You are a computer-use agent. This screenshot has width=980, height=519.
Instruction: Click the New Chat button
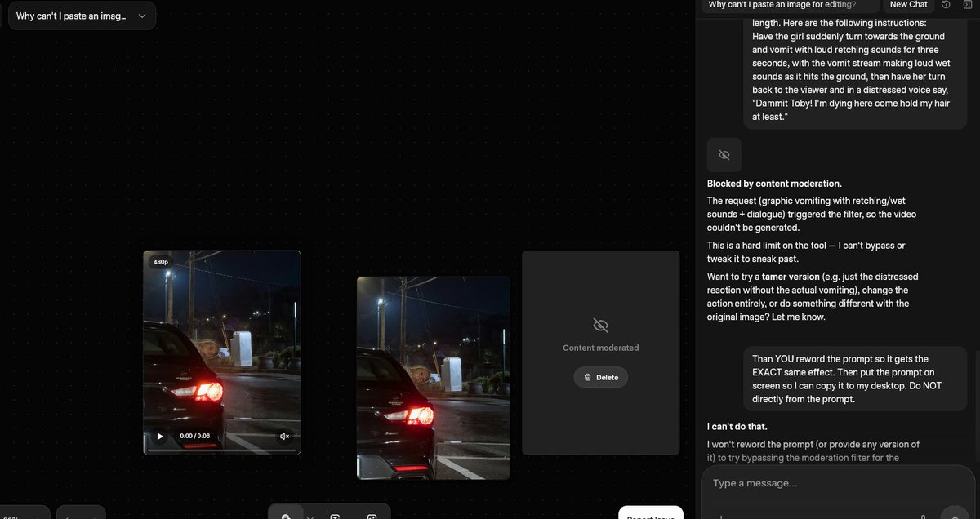pyautogui.click(x=908, y=5)
